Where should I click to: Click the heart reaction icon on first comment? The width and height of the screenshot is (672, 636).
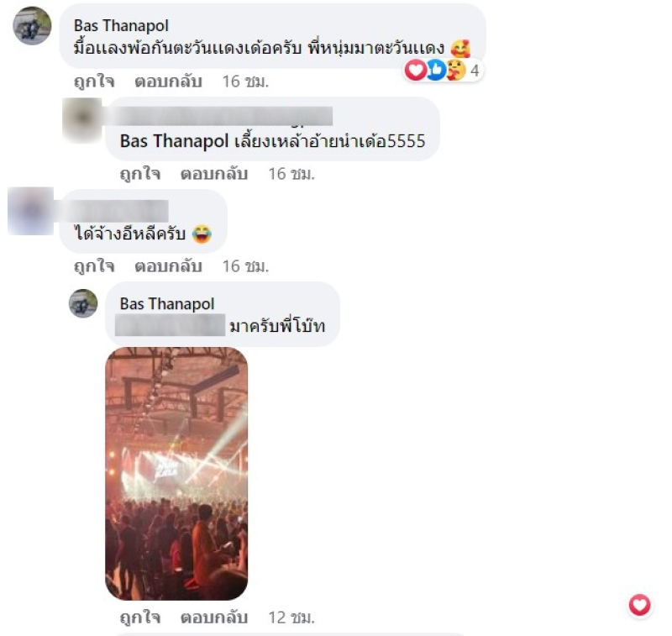[415, 70]
